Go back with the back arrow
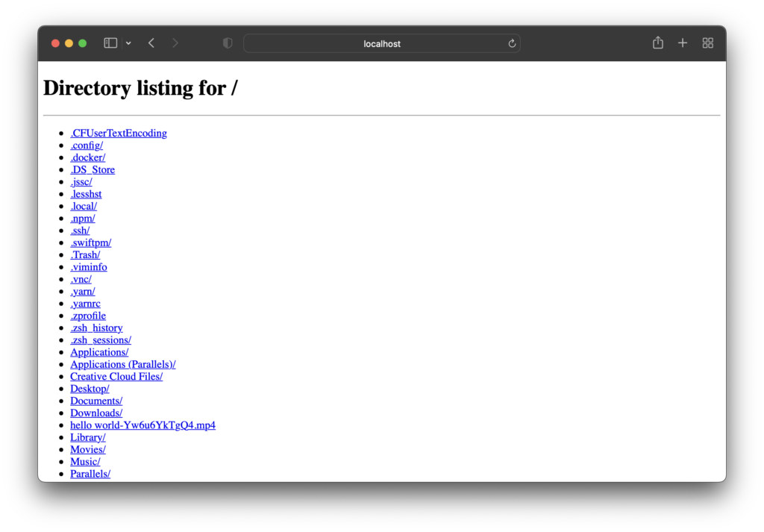 point(151,43)
